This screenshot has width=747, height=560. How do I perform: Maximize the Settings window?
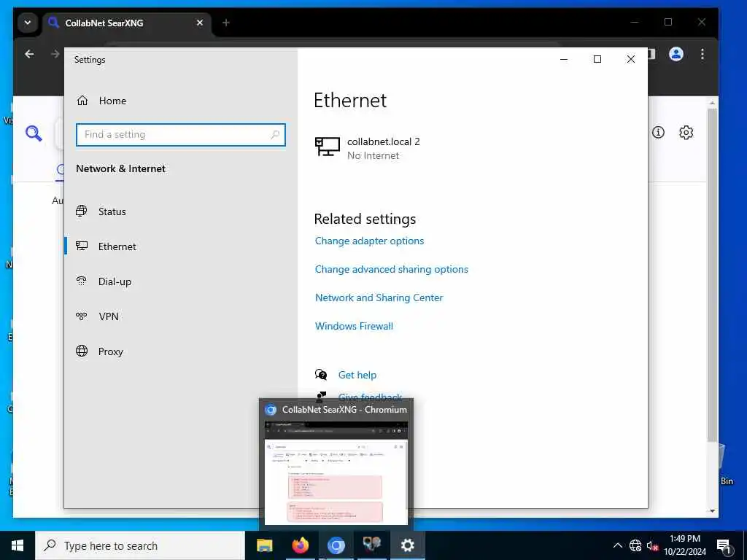pyautogui.click(x=597, y=59)
